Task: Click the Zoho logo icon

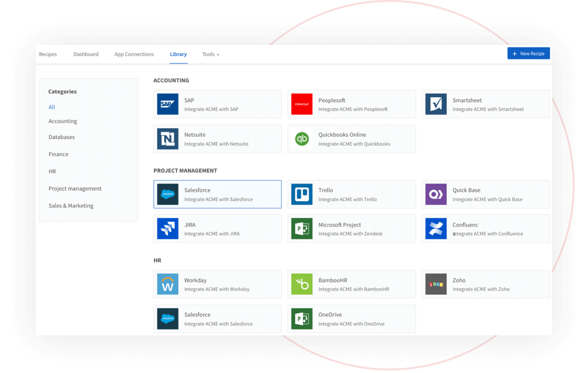Action: coord(436,284)
